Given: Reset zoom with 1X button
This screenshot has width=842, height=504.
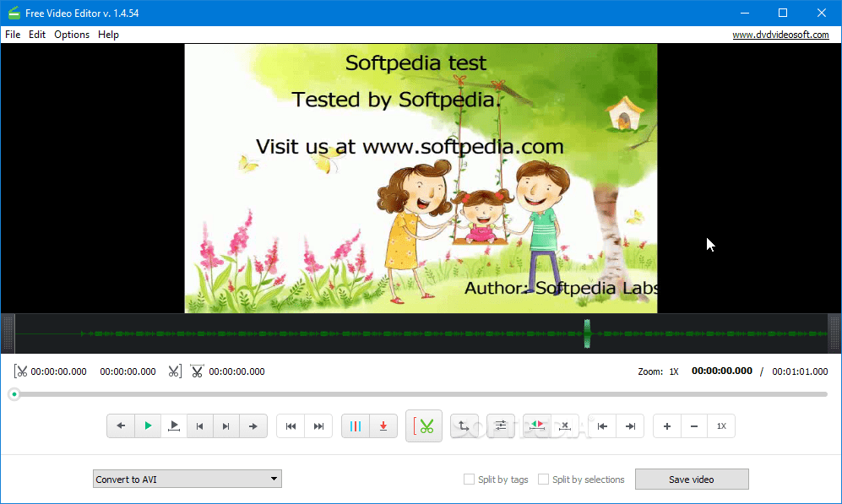Looking at the screenshot, I should click(x=721, y=426).
